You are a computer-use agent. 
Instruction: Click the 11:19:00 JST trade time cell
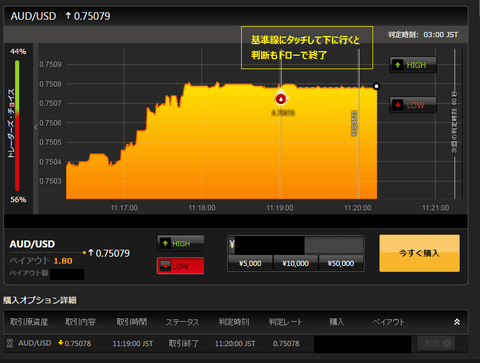(133, 344)
